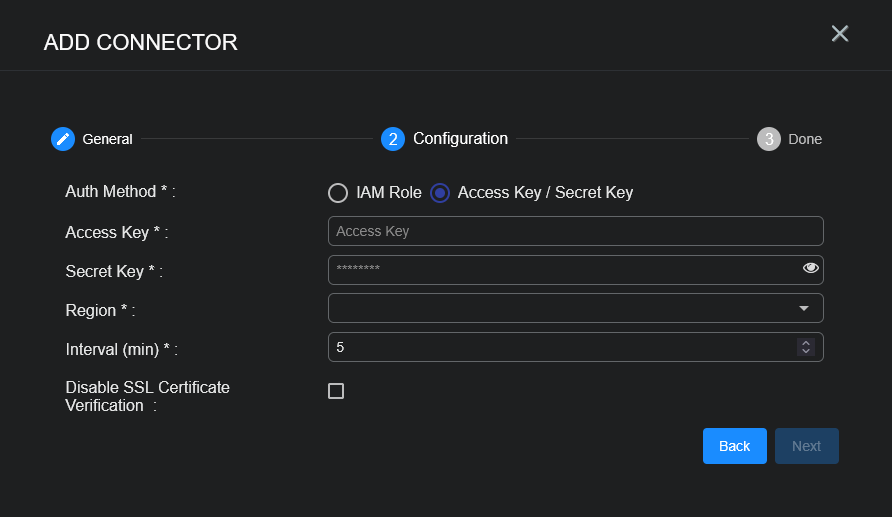Image resolution: width=892 pixels, height=517 pixels.
Task: Select the IAM Role radio button
Action: click(338, 193)
